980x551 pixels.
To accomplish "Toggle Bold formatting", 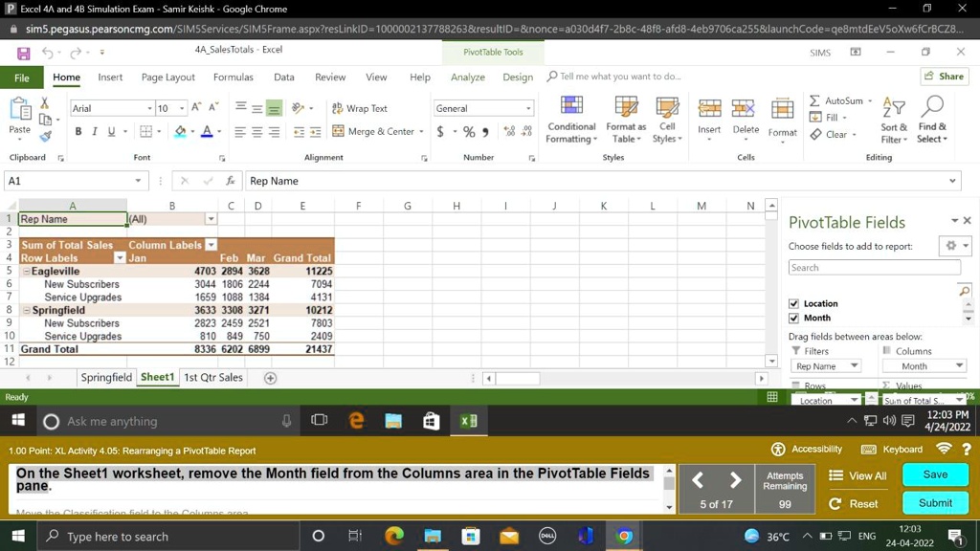I will click(x=78, y=131).
